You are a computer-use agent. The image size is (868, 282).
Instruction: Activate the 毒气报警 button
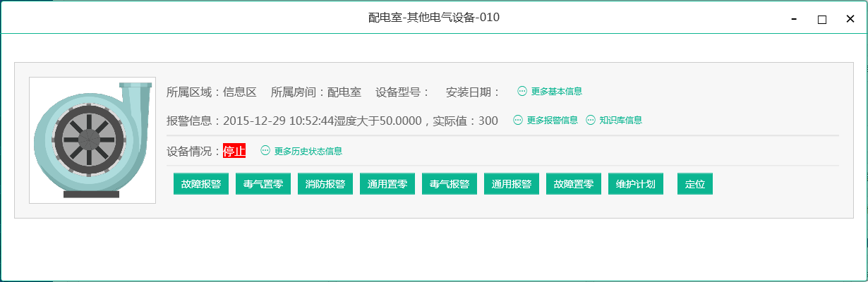pyautogui.click(x=450, y=185)
